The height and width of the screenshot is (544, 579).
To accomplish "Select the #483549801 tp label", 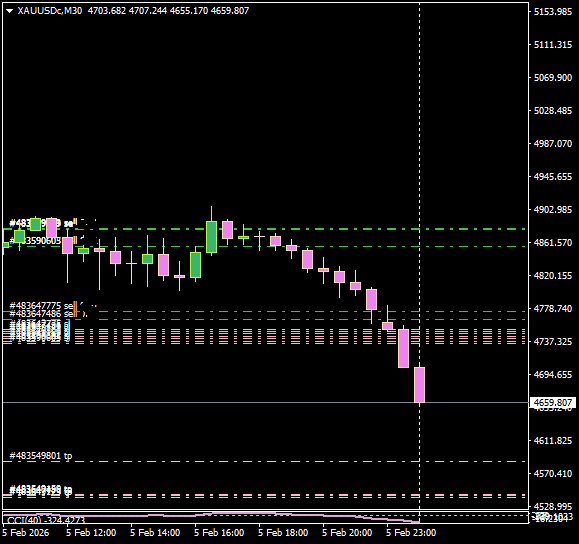I will [41, 456].
